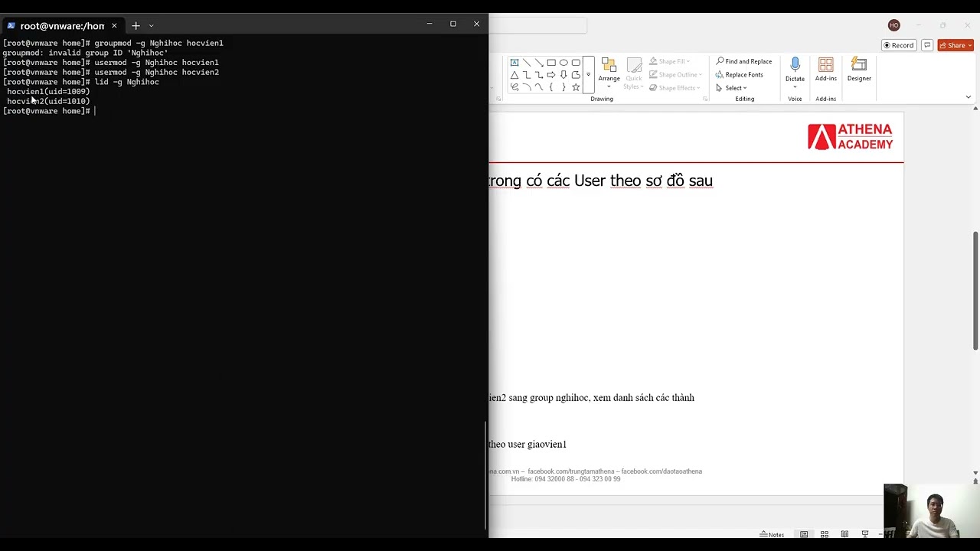Select the Text Box shape in gallery

(514, 63)
